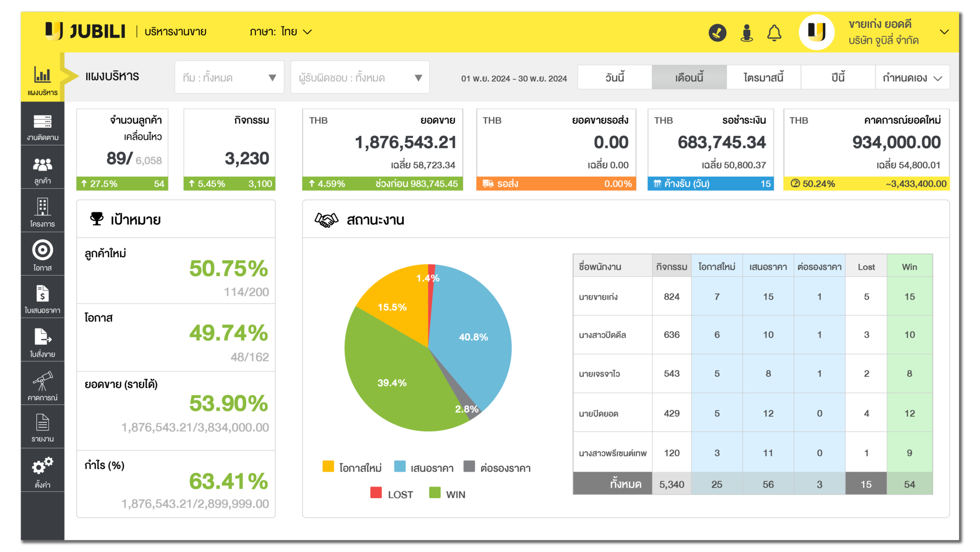Open the กำหนดเอง custom range button
The height and width of the screenshot is (552, 980).
click(912, 78)
